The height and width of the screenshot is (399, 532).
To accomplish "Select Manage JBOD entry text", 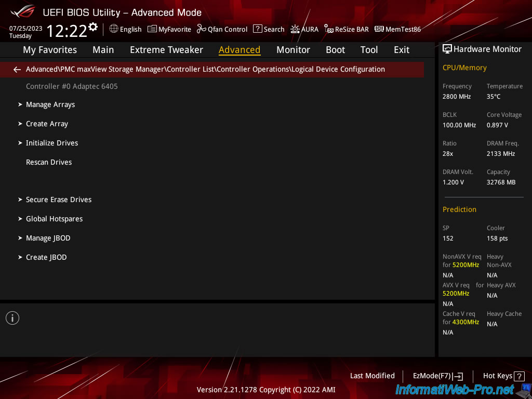I will point(48,238).
